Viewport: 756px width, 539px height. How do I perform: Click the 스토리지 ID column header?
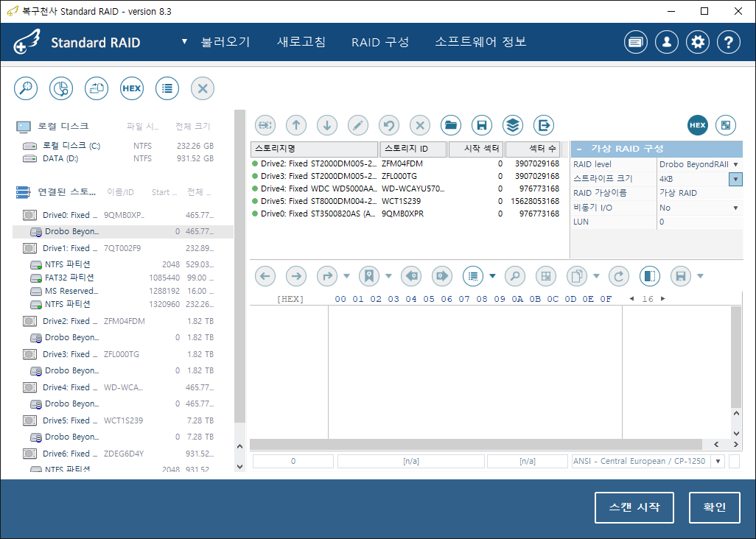(413, 149)
